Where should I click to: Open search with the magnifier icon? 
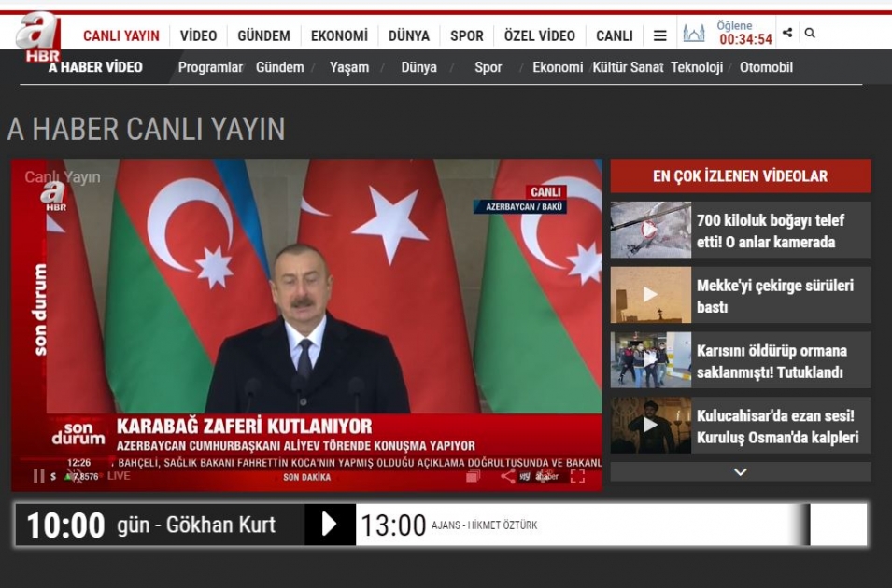[810, 34]
